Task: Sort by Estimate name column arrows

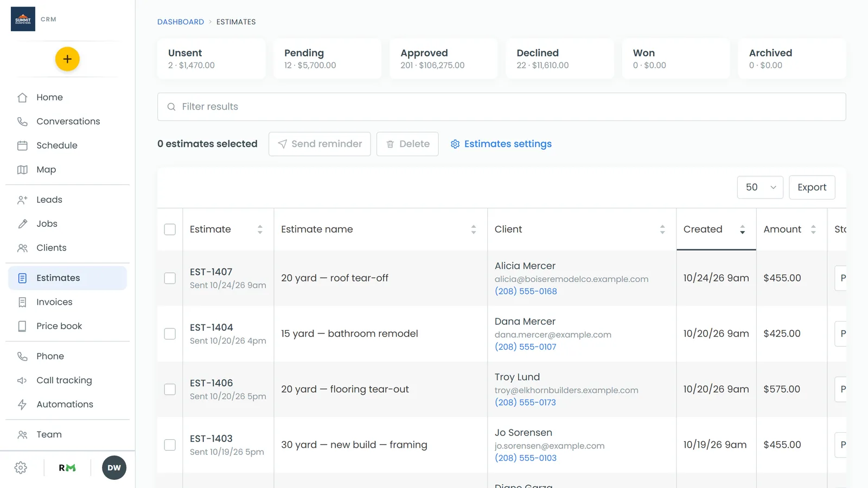Action: [474, 229]
